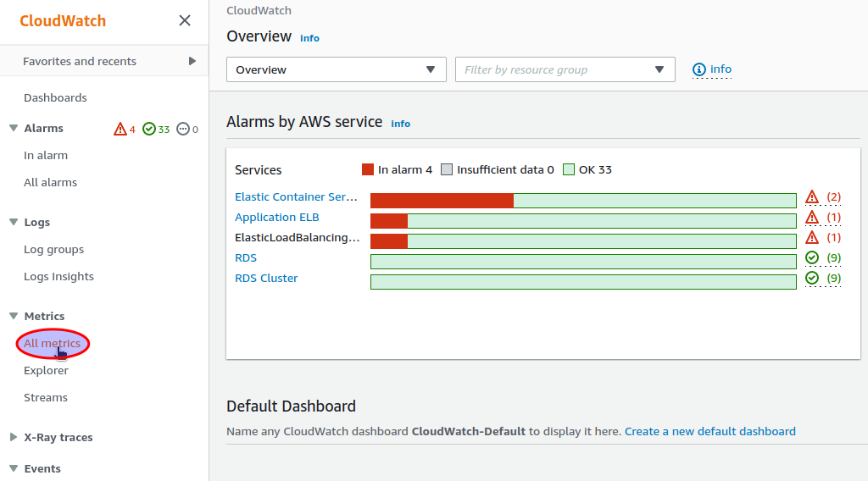Click warning icon for Application ELB (1)

pyautogui.click(x=812, y=218)
